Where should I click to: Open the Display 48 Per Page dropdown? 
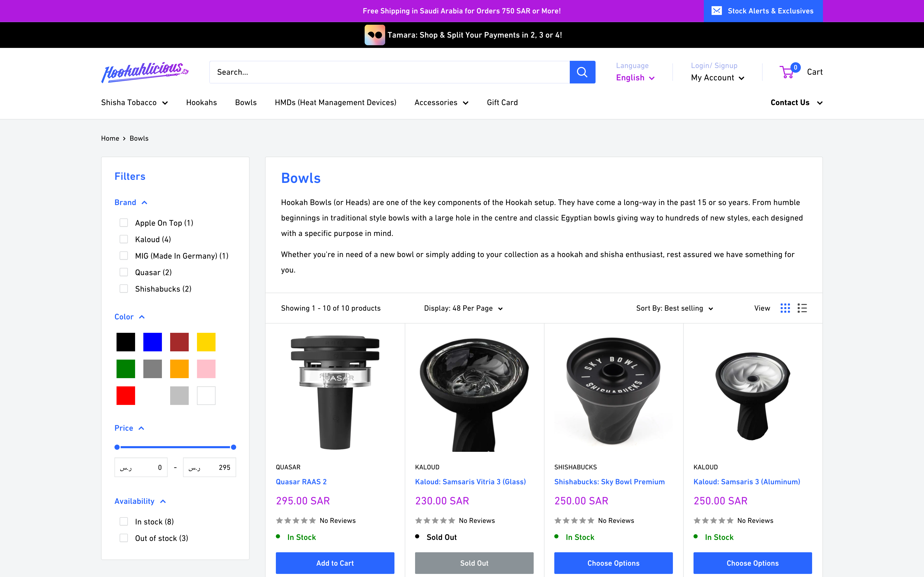coord(463,308)
